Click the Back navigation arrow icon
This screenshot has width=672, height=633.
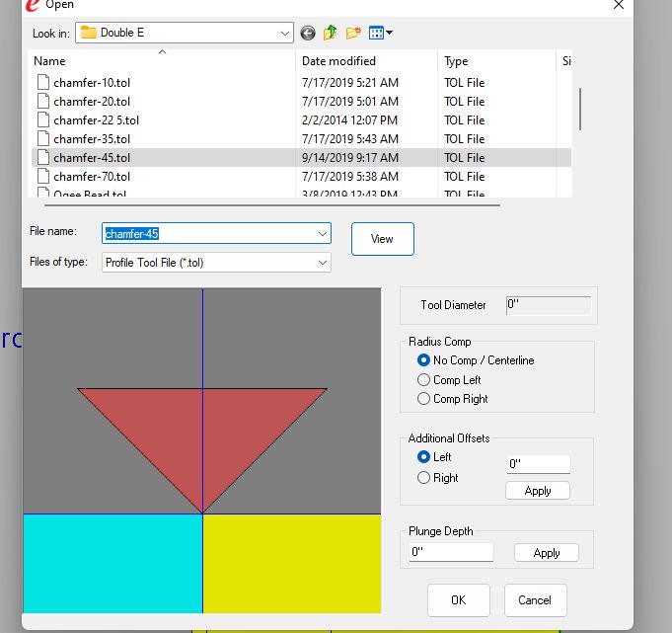pos(308,33)
